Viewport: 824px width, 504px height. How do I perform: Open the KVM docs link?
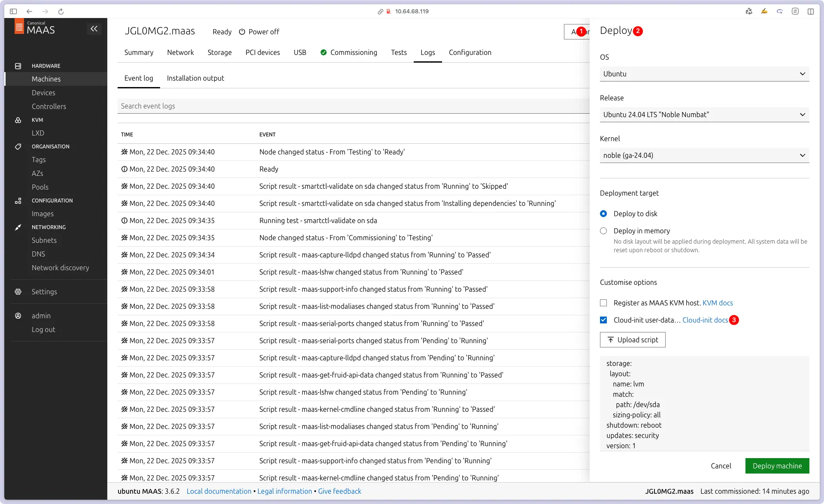pos(718,303)
